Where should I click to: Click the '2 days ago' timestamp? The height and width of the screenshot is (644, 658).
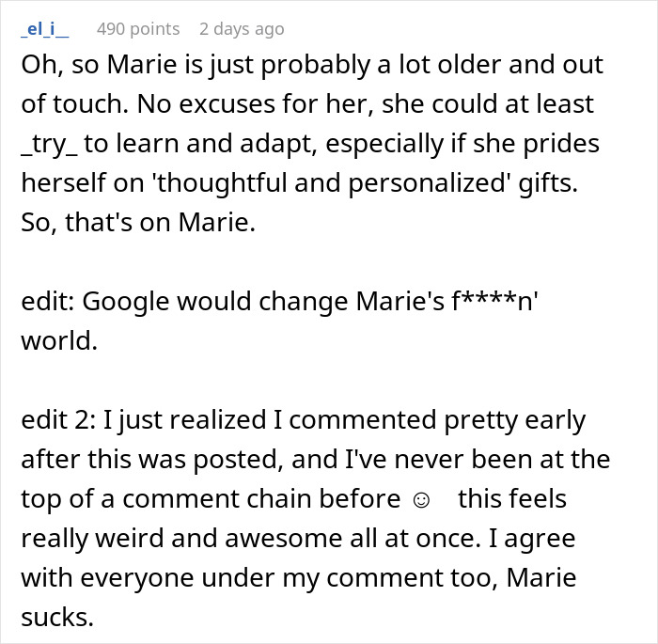coord(242,29)
